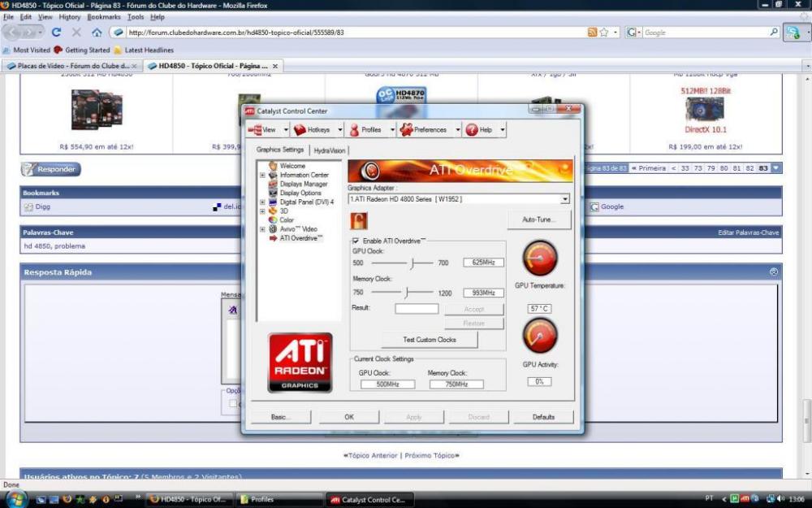Open the Graphics Adapter dropdown
812x508 pixels.
tap(564, 198)
